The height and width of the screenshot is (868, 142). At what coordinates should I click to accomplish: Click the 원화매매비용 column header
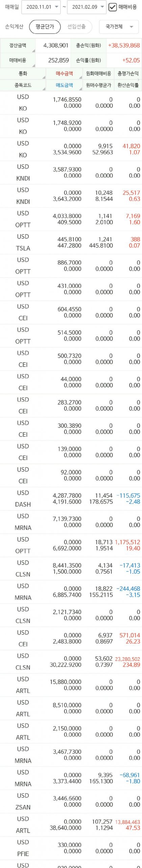pyautogui.click(x=98, y=73)
